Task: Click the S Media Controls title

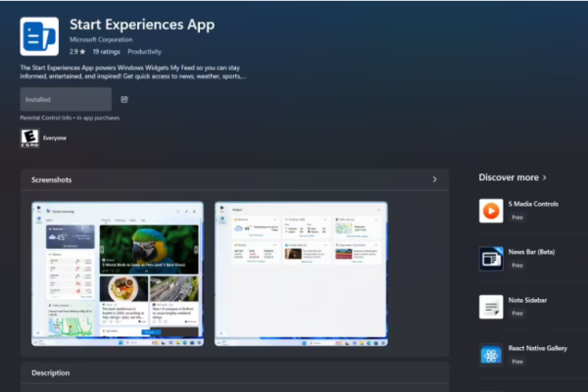Action: coord(533,204)
